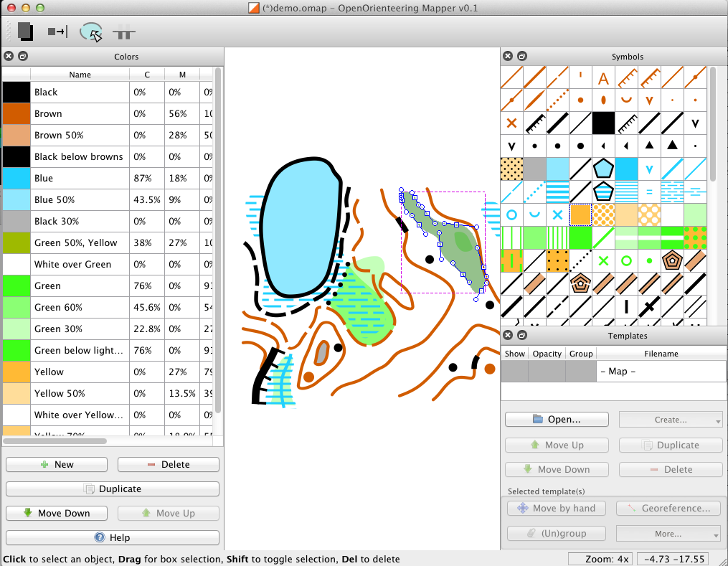Select the blue pentagon symbol

pyautogui.click(x=603, y=169)
